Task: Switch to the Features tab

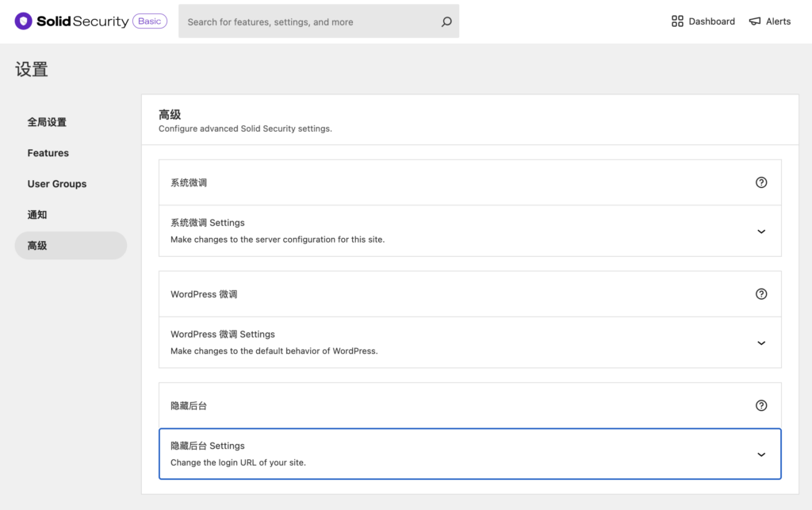Action: pos(48,152)
